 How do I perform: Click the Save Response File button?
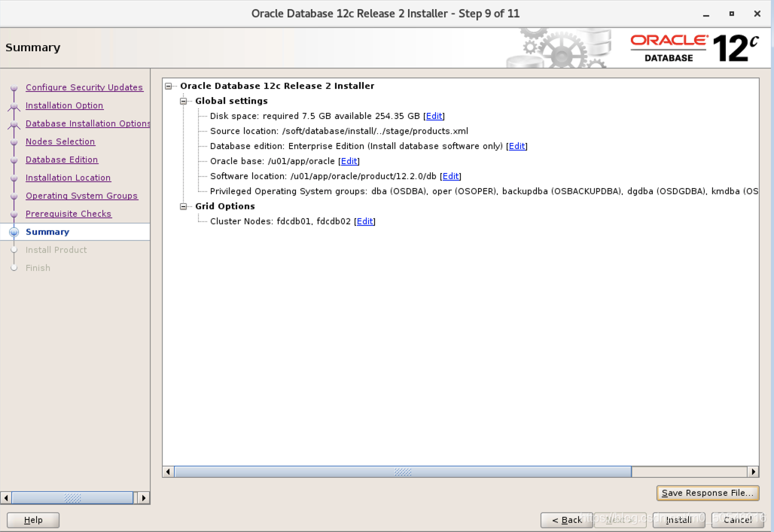point(707,493)
